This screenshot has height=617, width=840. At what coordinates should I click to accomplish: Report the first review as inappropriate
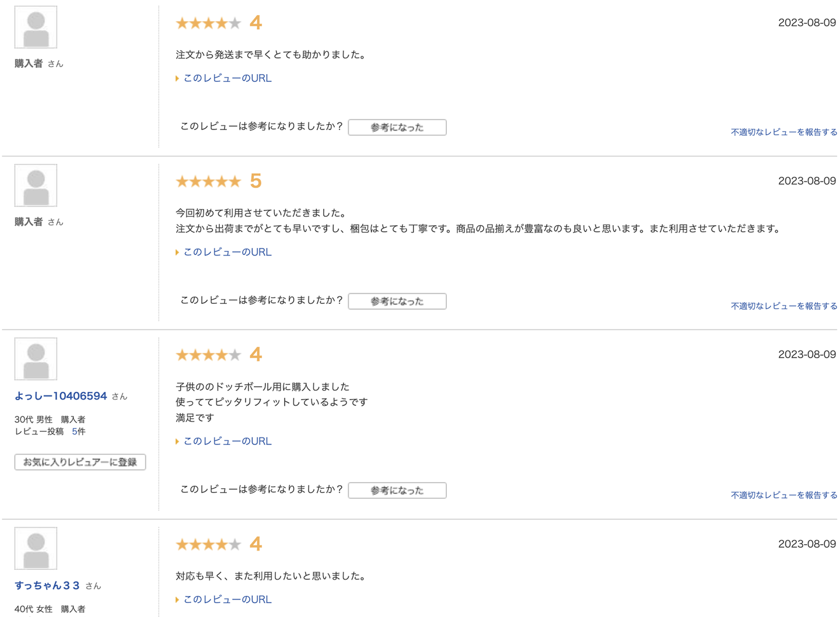point(783,132)
